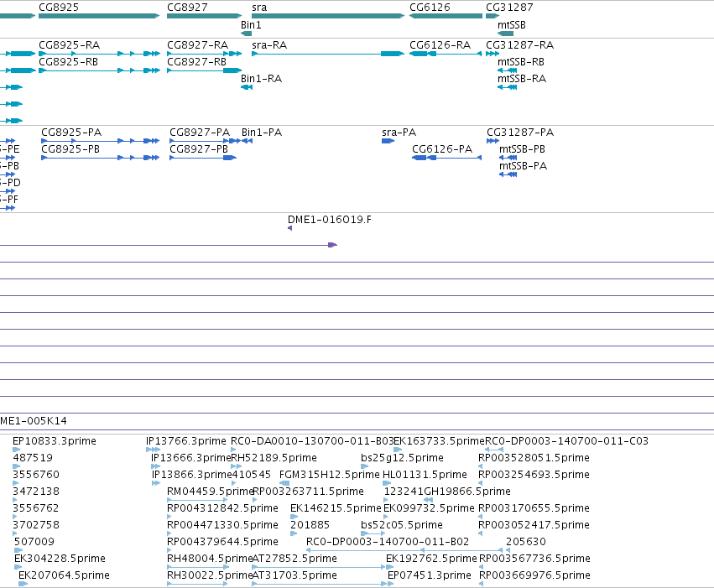This screenshot has width=714, height=588.
Task: Click the RC0-DA0010-130700-011-B03 label
Action: [312, 441]
